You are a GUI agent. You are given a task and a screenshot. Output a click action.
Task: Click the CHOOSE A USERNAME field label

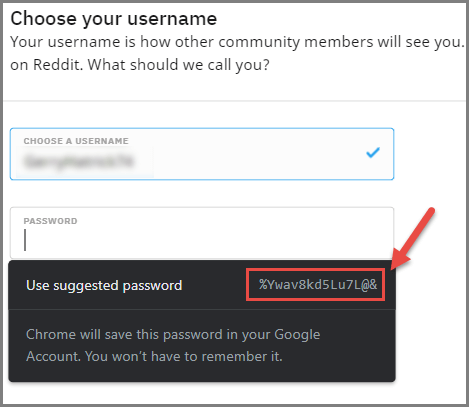click(x=76, y=141)
